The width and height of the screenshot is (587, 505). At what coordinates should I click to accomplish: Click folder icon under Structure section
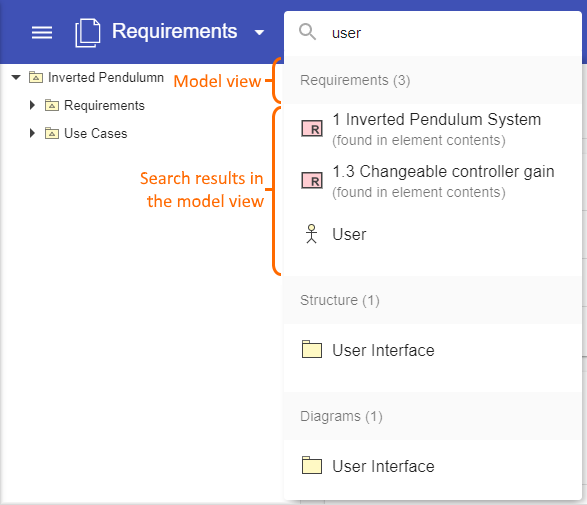(312, 349)
